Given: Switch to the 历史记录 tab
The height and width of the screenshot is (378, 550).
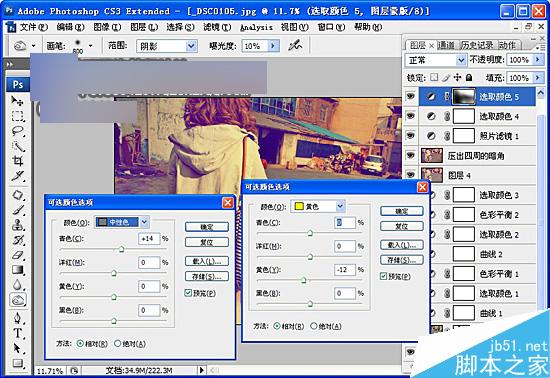Looking at the screenshot, I should 477,45.
